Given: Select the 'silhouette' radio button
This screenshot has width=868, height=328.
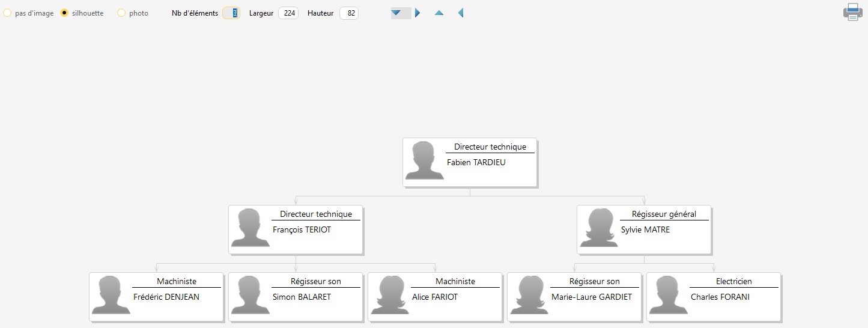Looking at the screenshot, I should click(x=64, y=13).
